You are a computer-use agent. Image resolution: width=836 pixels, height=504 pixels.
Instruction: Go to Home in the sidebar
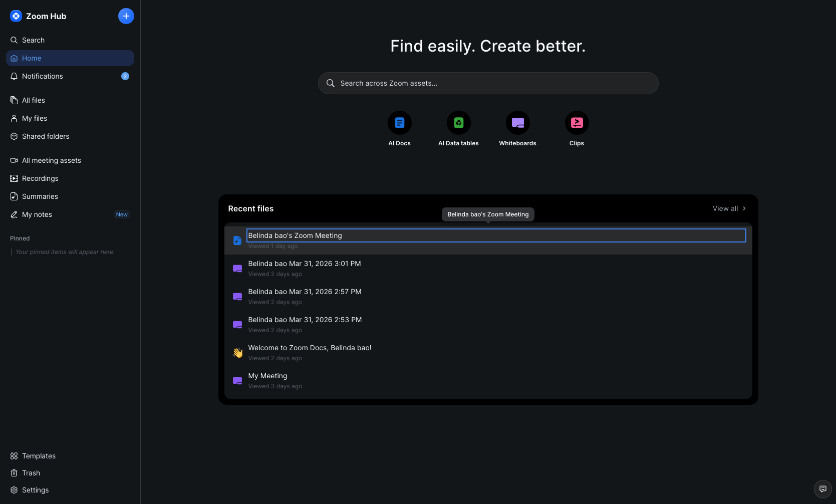point(70,58)
